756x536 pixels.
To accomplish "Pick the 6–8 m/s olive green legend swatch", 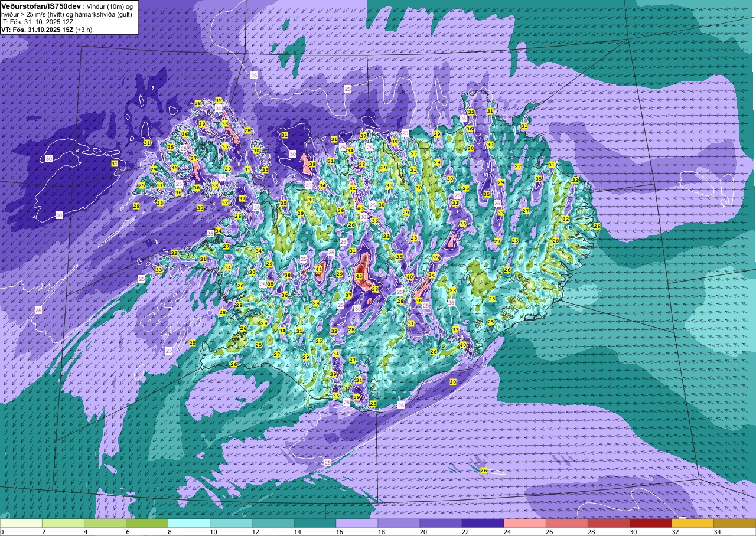I will click(147, 523).
